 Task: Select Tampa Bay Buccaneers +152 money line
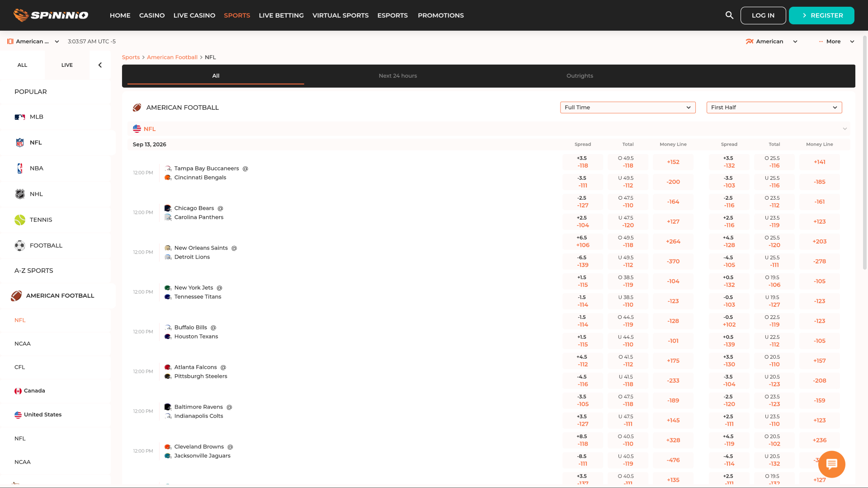(x=673, y=162)
